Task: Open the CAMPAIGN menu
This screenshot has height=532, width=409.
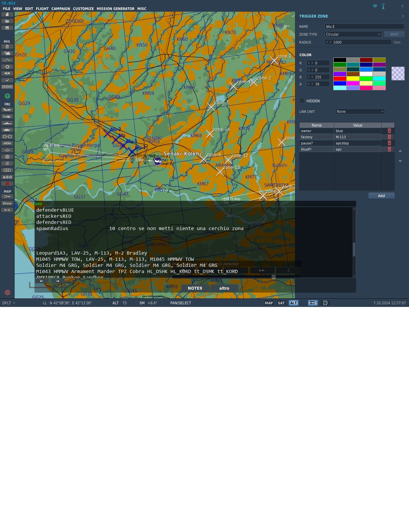Action: [x=61, y=9]
